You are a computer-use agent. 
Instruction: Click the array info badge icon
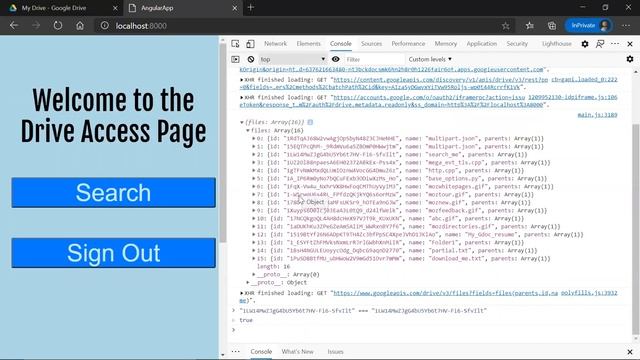pyautogui.click(x=310, y=122)
